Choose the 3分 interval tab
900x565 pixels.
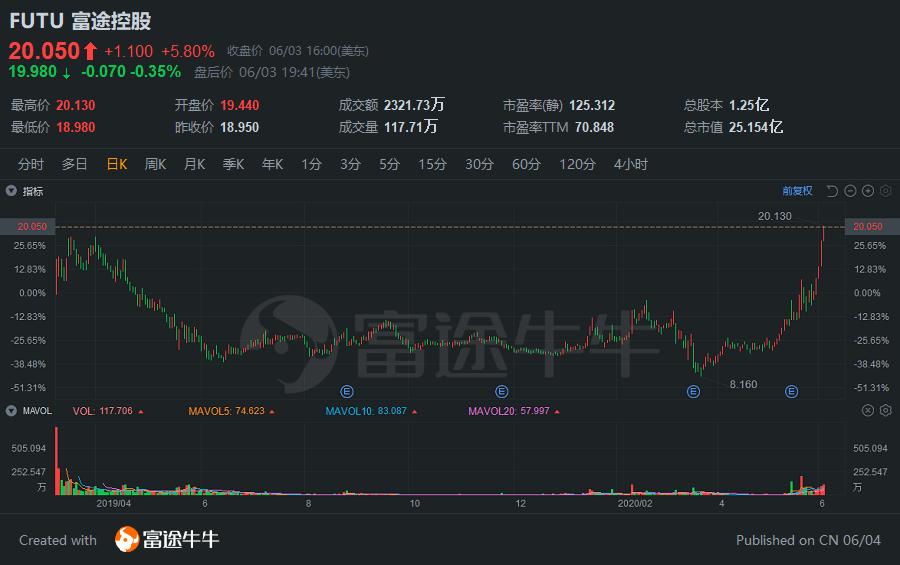pos(350,164)
